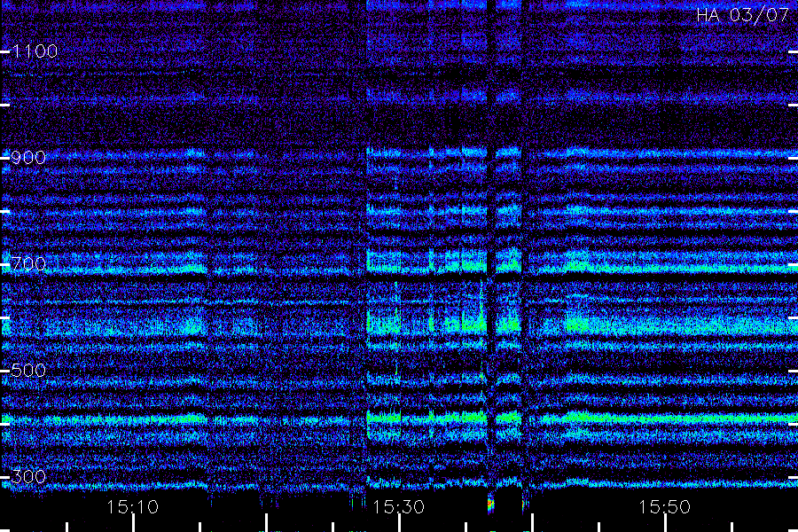Click the HA 03/07 date label
The width and height of the screenshot is (798, 532).
point(742,15)
